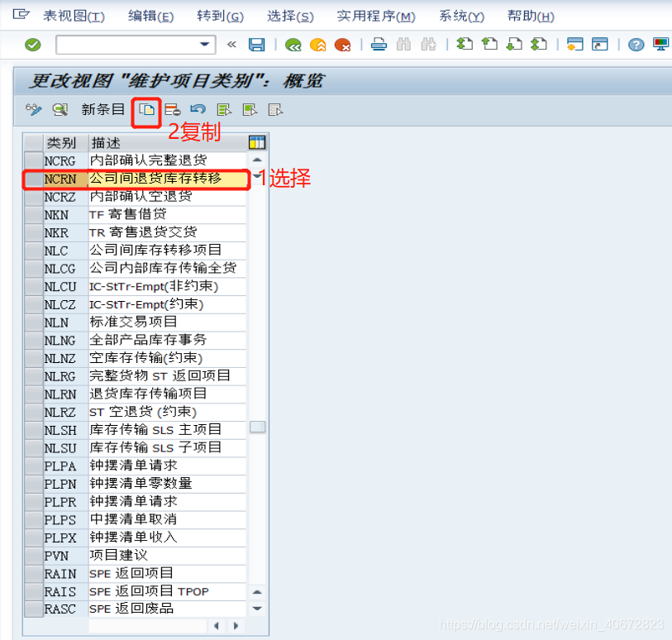672x640 pixels.
Task: Click the SPE 返回项目 TPOP cell
Action: [x=168, y=591]
